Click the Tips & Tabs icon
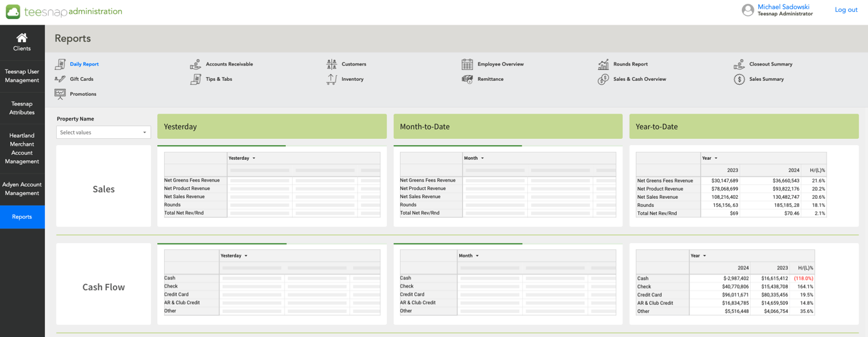Viewport: 868px width, 337px height. point(196,79)
